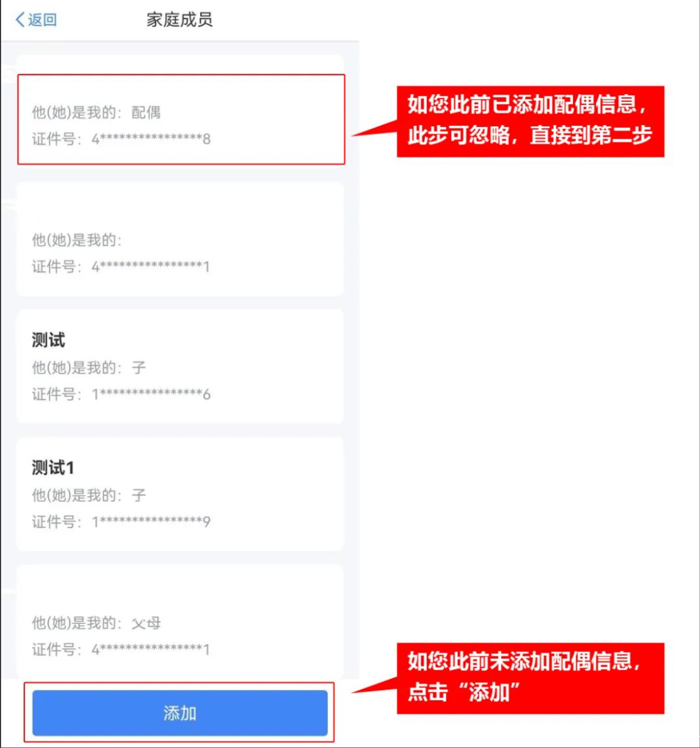700x748 pixels.
Task: Click the 子 relationship line under 测试1
Action: (89, 495)
